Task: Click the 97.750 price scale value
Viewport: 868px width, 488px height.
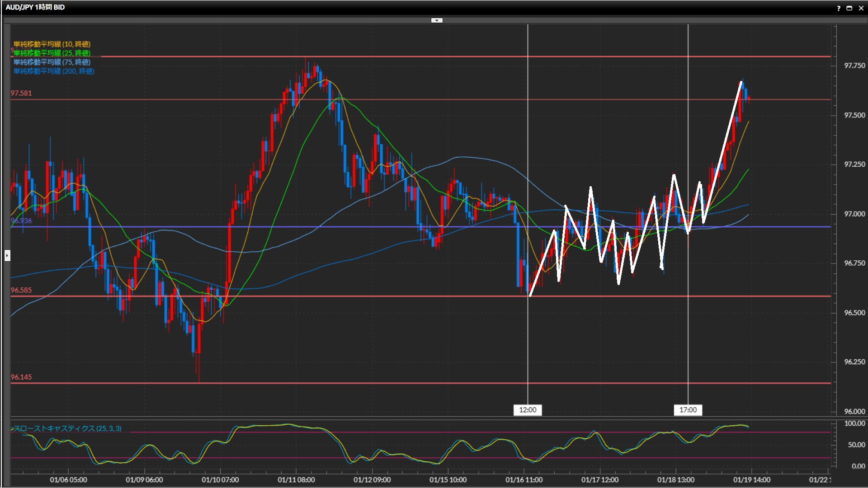Action: click(x=854, y=66)
